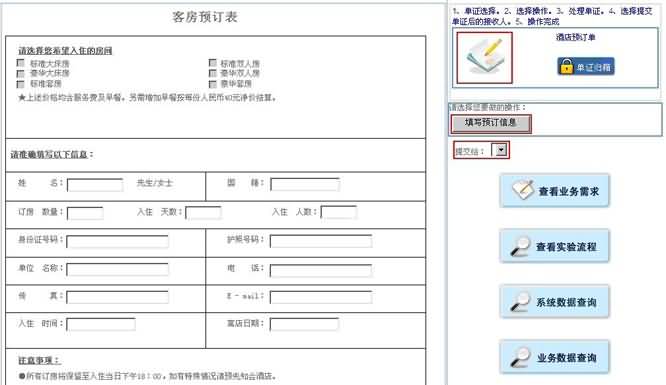The height and width of the screenshot is (385, 666).
Task: Click the magnifier icon on 业务数据查询
Action: [520, 357]
